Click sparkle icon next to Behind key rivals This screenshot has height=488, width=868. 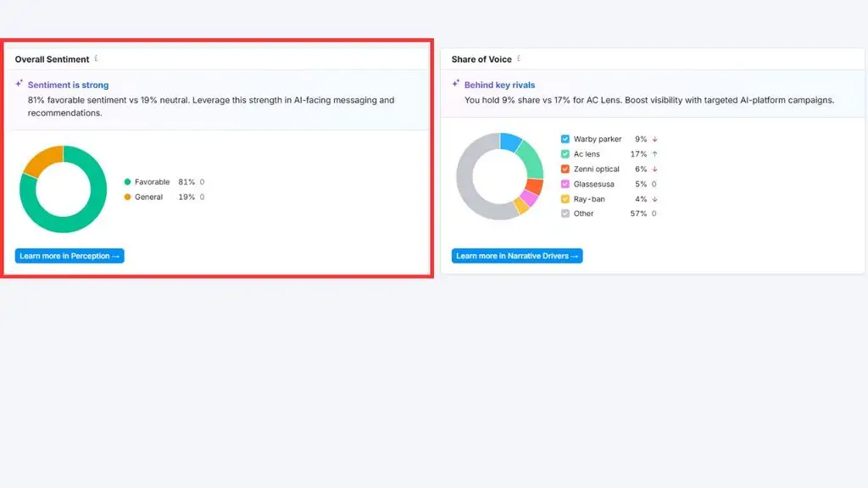(x=455, y=84)
